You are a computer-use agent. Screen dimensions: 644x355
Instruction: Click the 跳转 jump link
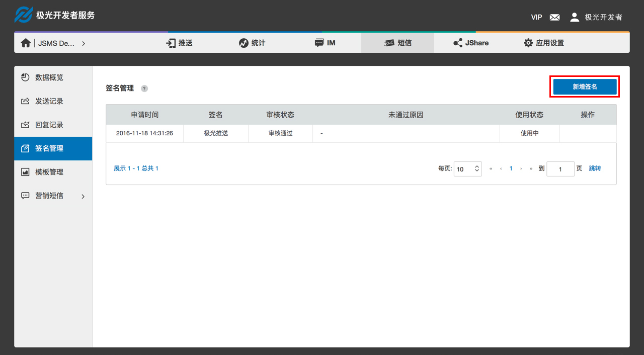[595, 168]
